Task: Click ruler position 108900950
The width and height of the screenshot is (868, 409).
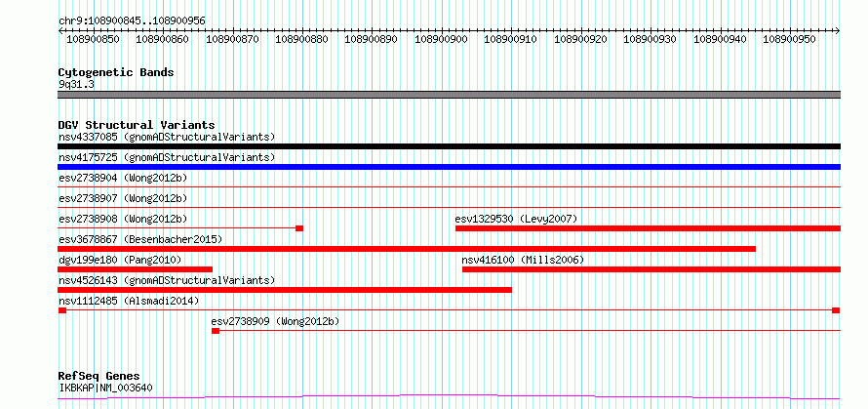Action: [790, 39]
